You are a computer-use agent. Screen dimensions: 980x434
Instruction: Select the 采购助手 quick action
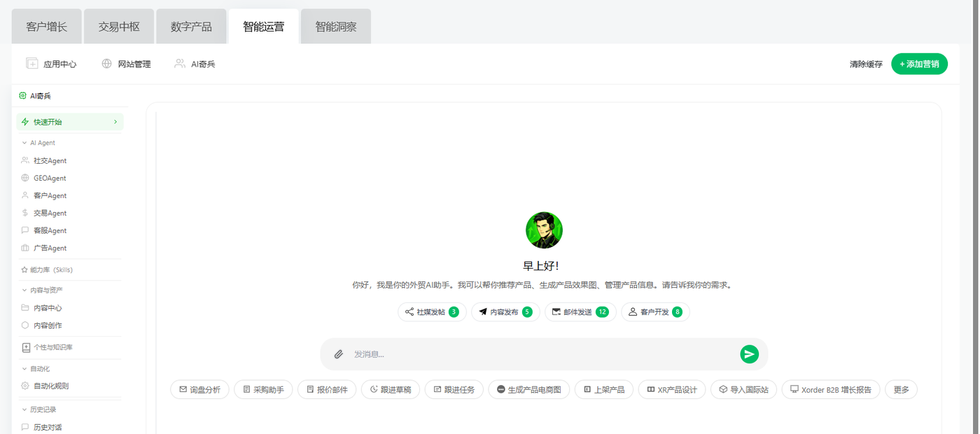pyautogui.click(x=263, y=389)
